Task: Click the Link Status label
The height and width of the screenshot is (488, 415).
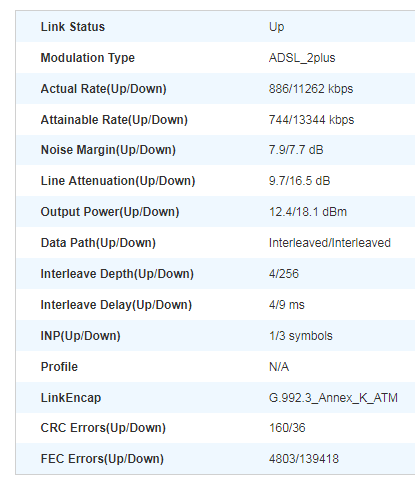Action: click(73, 27)
